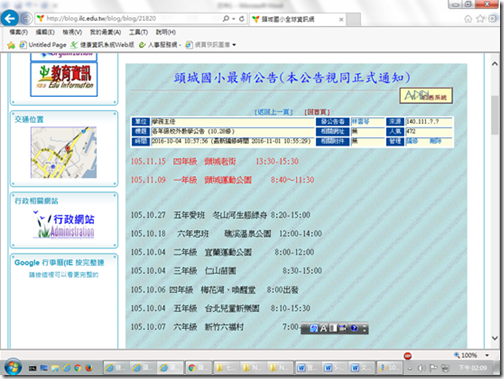This screenshot has height=379, width=504.
Task: Expand the address bar search dropdown arrow
Action: [x=234, y=19]
